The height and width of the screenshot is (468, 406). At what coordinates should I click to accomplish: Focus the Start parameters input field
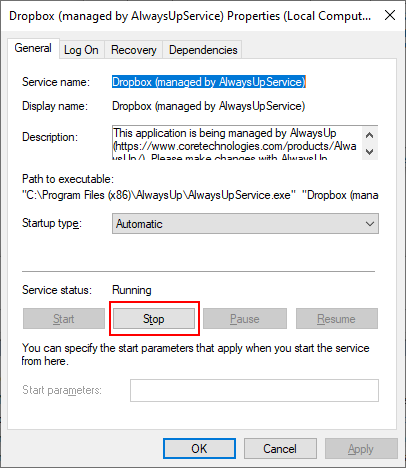pyautogui.click(x=254, y=390)
